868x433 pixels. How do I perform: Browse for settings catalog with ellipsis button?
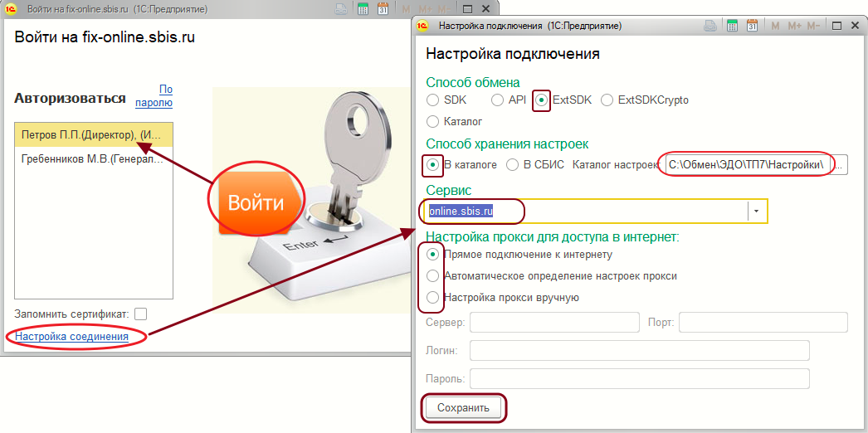click(840, 164)
